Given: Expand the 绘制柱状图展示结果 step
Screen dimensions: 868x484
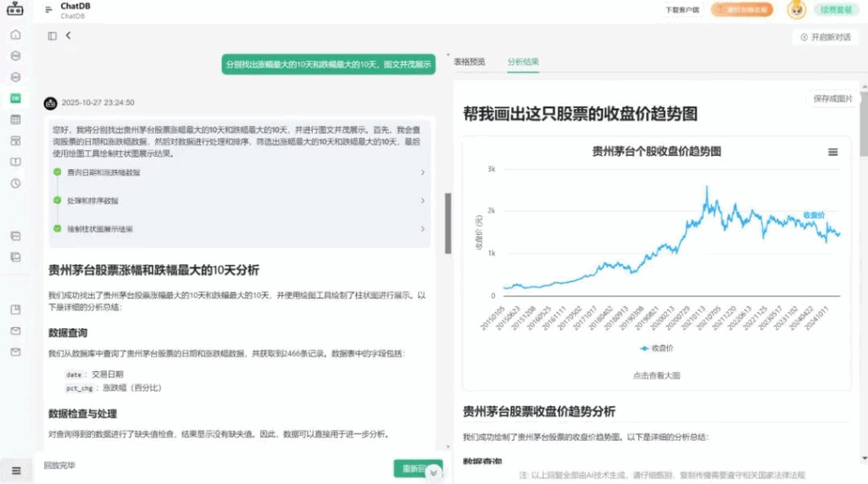Looking at the screenshot, I should tap(240, 229).
